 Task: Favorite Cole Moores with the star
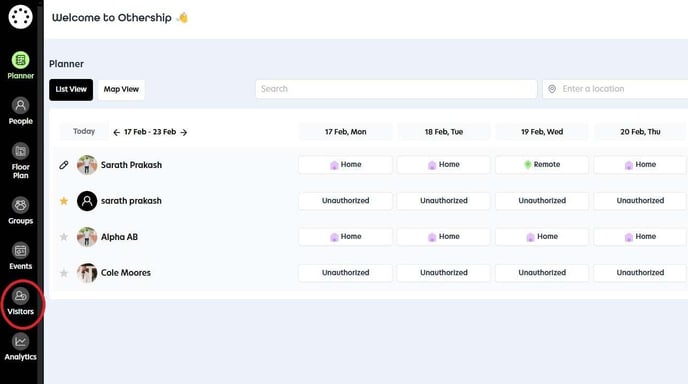click(x=64, y=273)
